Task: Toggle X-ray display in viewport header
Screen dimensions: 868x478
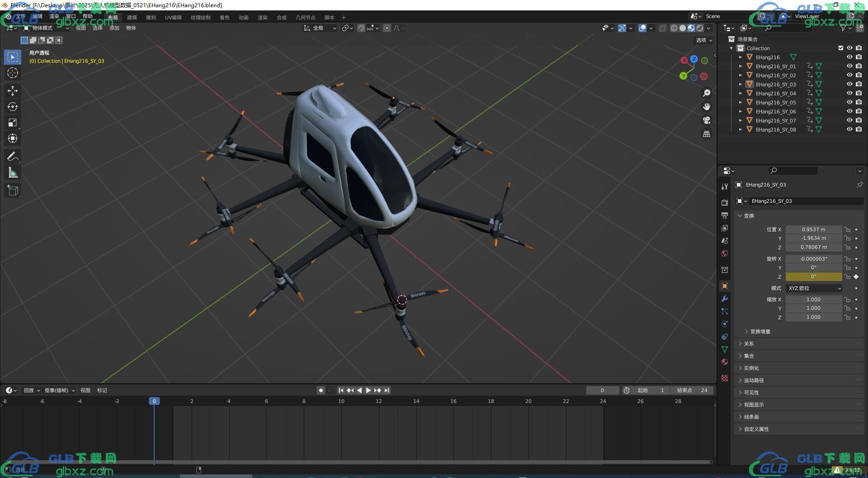Action: (663, 28)
